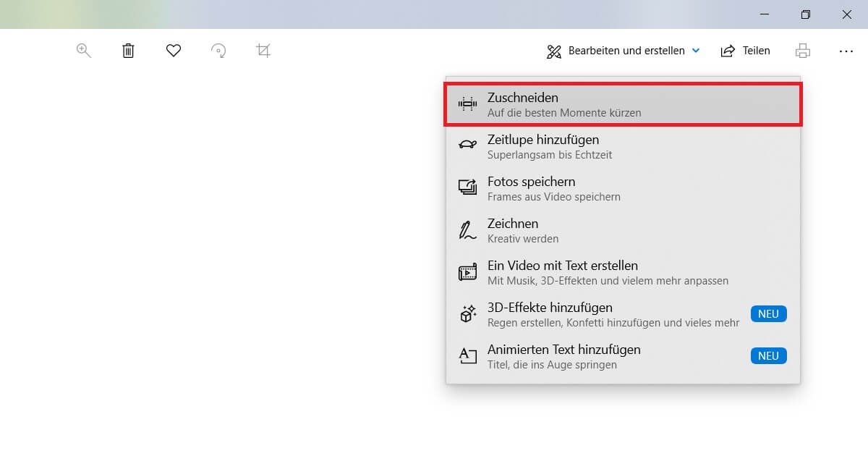Click the crop tool icon in the toolbar
The width and height of the screenshot is (868, 456).
tap(263, 51)
